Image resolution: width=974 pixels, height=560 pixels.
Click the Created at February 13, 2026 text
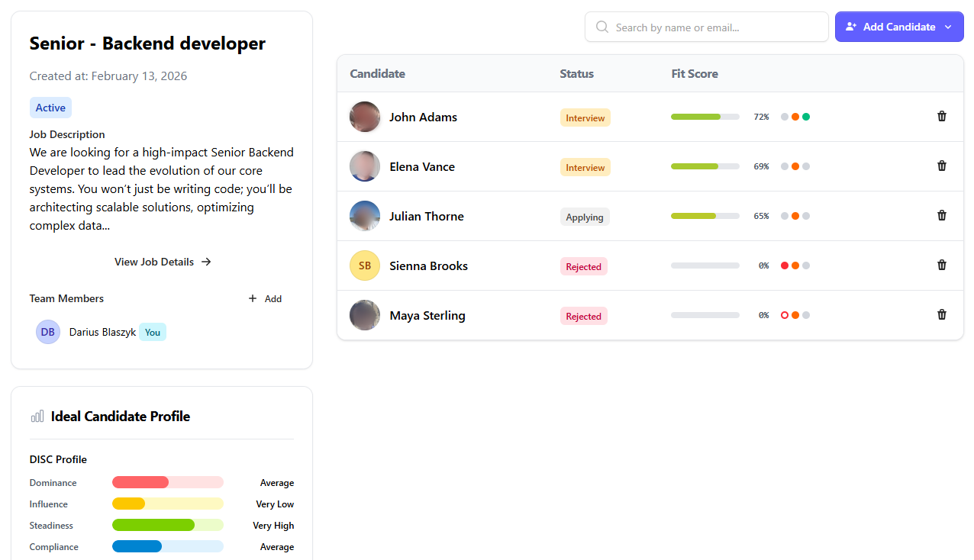click(108, 76)
